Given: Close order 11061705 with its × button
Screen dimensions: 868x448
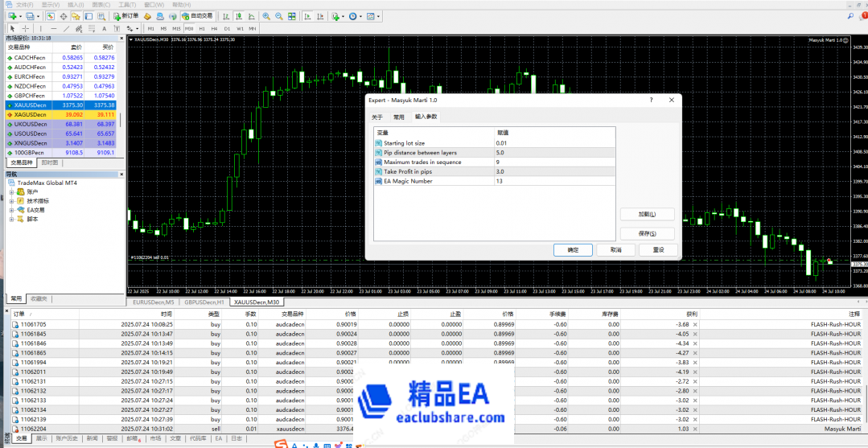Looking at the screenshot, I should (x=695, y=324).
